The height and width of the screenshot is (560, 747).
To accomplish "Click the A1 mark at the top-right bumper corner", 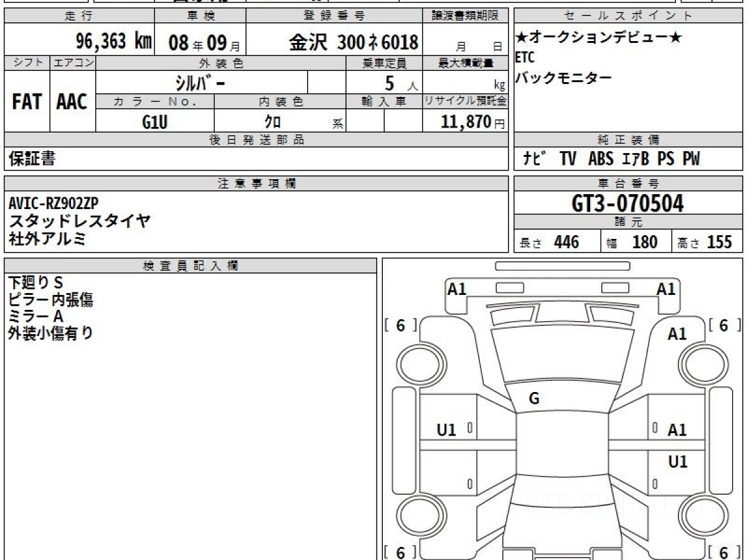I will [666, 289].
